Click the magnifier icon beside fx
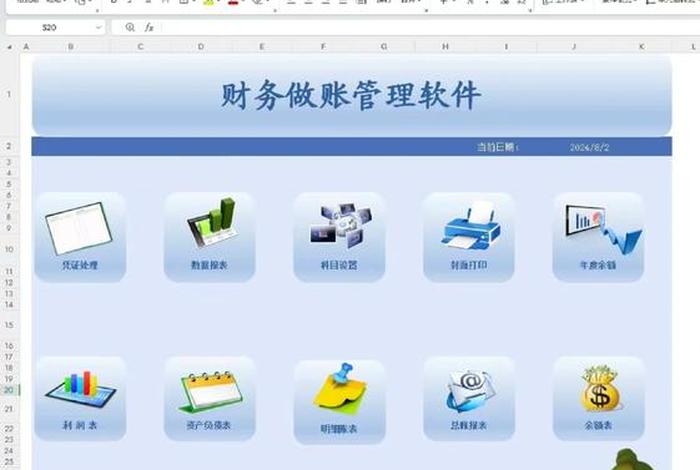This screenshot has width=700, height=470. 130,28
